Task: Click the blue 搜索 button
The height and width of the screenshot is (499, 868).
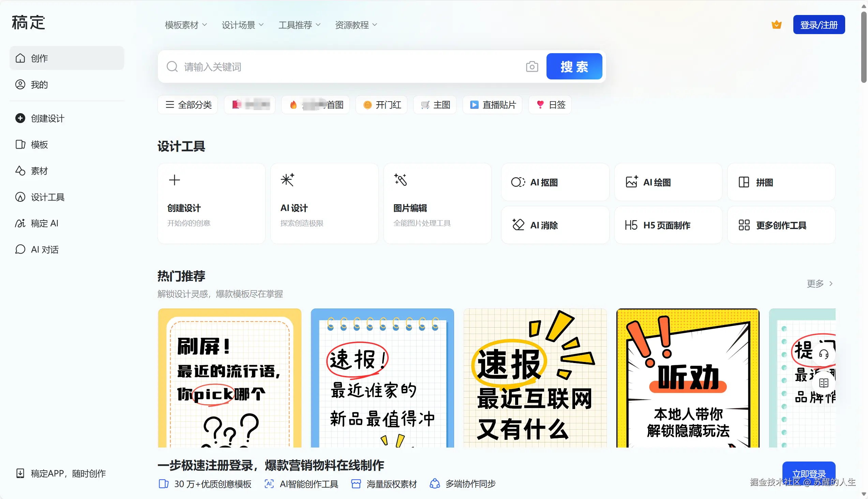Action: 574,66
